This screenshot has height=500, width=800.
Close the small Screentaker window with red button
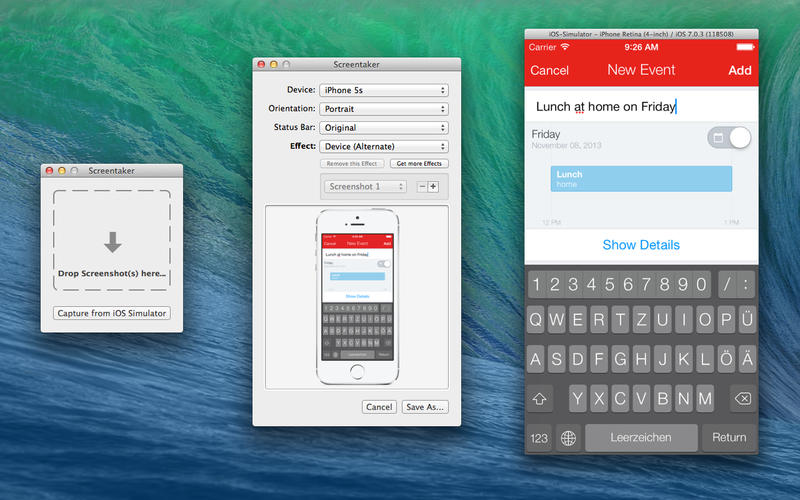pyautogui.click(x=49, y=171)
